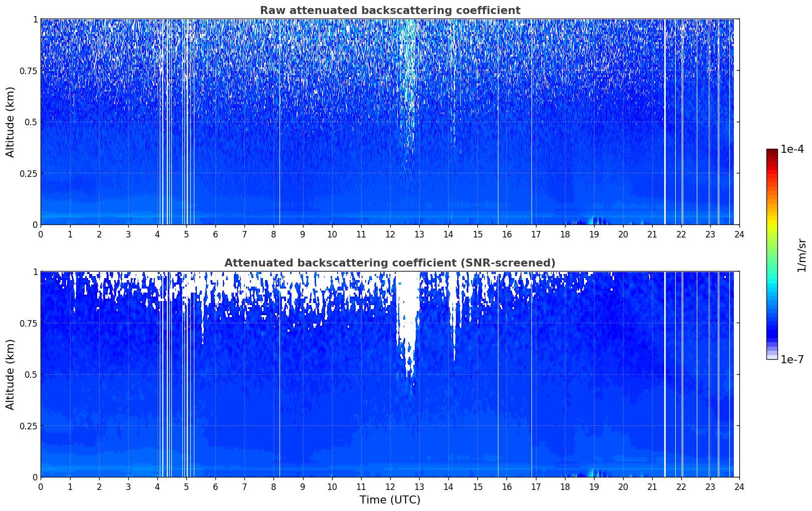This screenshot has width=812, height=511.
Task: Click the '13' hour tick under the SNR-screened plot
Action: (419, 487)
